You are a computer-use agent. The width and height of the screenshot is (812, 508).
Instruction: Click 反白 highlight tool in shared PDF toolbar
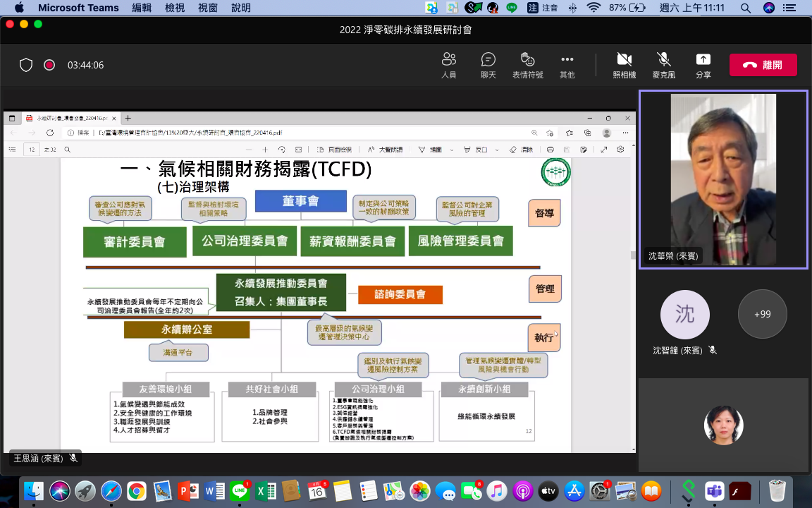[x=475, y=150]
